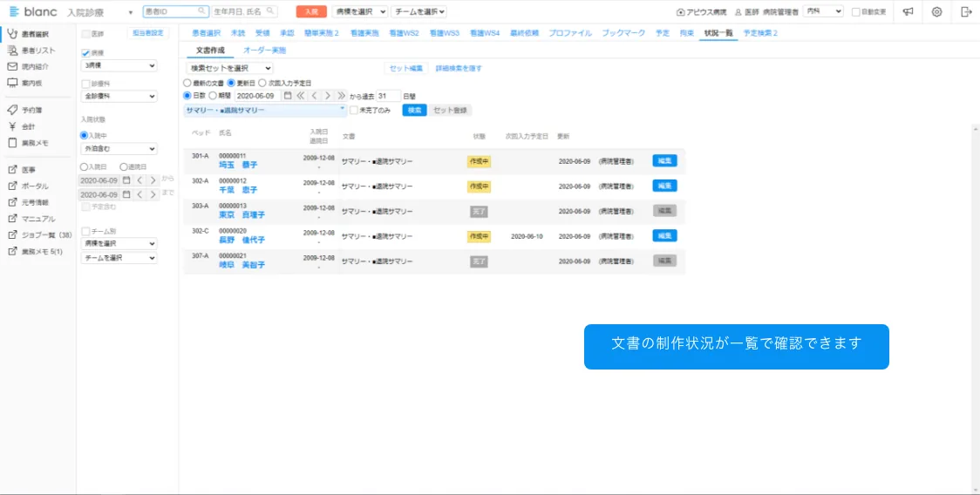
Task: Toggle 自動変更 checkbox in header
Action: tap(856, 11)
